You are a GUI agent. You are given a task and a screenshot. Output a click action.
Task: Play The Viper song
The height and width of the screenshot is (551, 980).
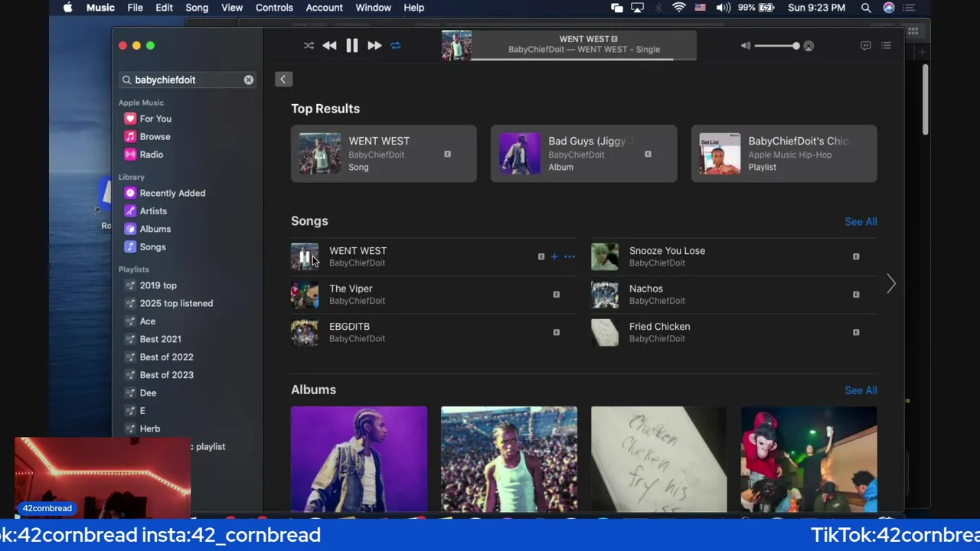click(x=304, y=295)
